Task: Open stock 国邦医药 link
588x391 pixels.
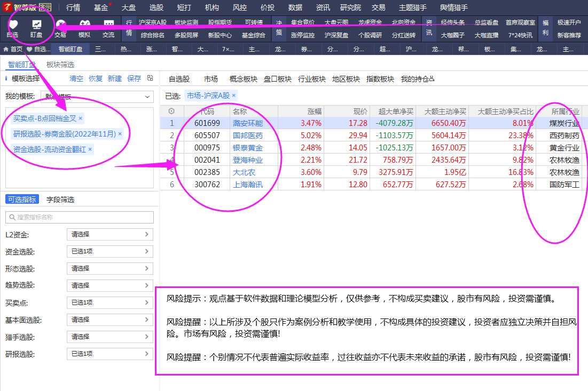Action: (248, 135)
